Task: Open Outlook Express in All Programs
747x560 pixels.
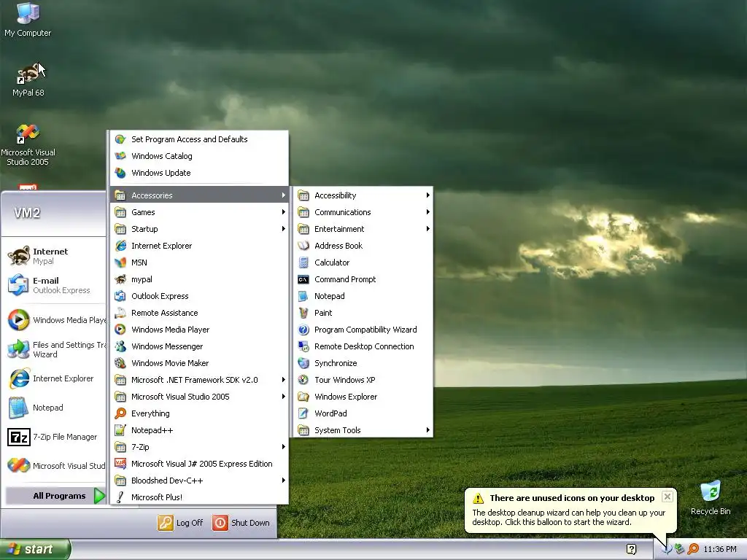Action: (199, 296)
